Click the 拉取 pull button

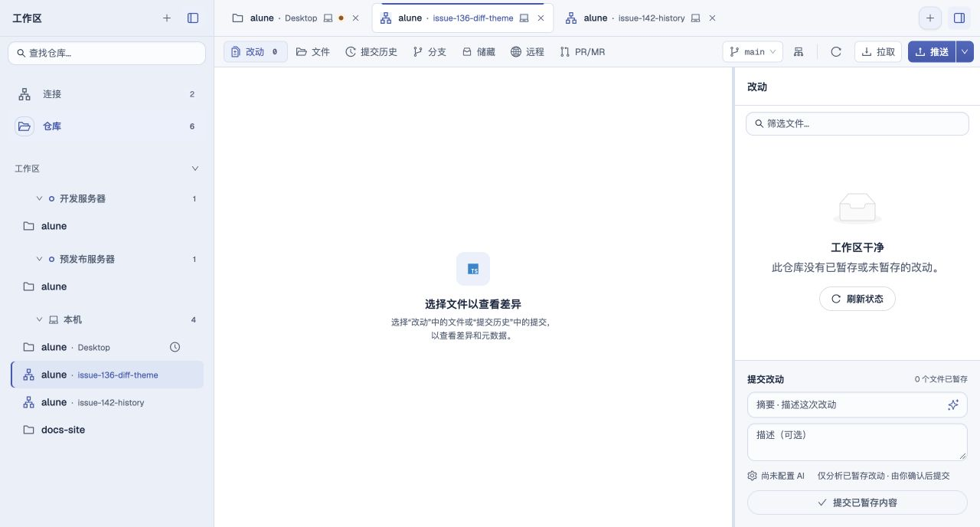coord(878,51)
